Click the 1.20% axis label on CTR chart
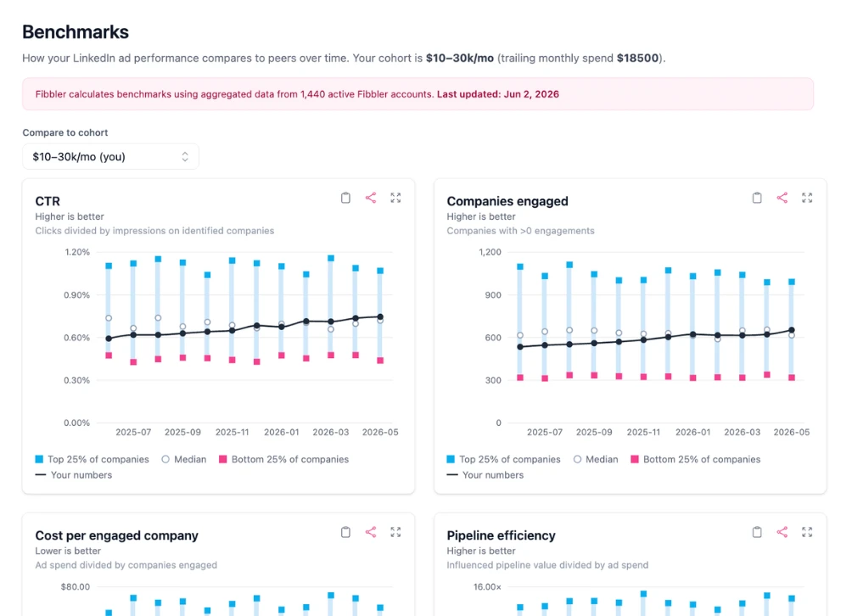 point(77,252)
